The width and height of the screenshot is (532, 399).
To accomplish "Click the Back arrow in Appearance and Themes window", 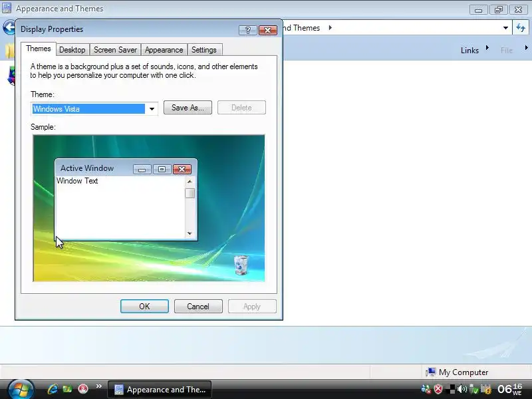I will click(x=9, y=27).
